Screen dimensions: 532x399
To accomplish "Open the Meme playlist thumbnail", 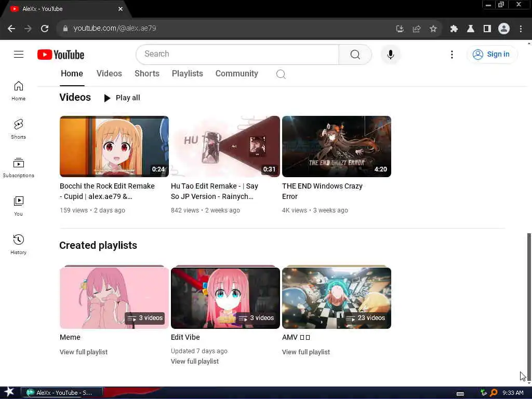I will [114, 298].
